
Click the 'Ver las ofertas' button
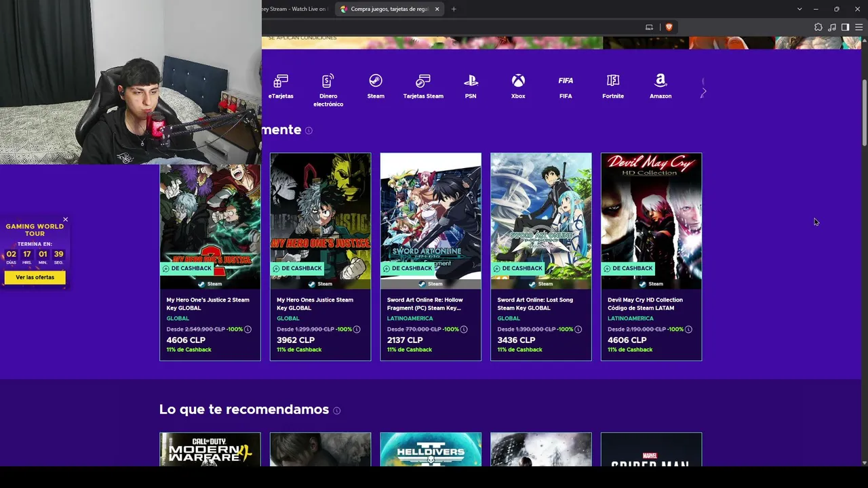point(35,277)
